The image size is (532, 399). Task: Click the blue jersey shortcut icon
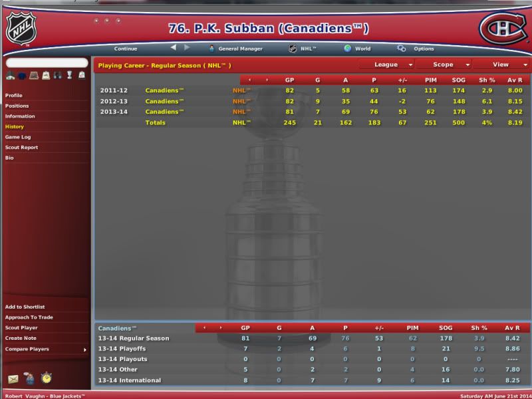point(22,76)
